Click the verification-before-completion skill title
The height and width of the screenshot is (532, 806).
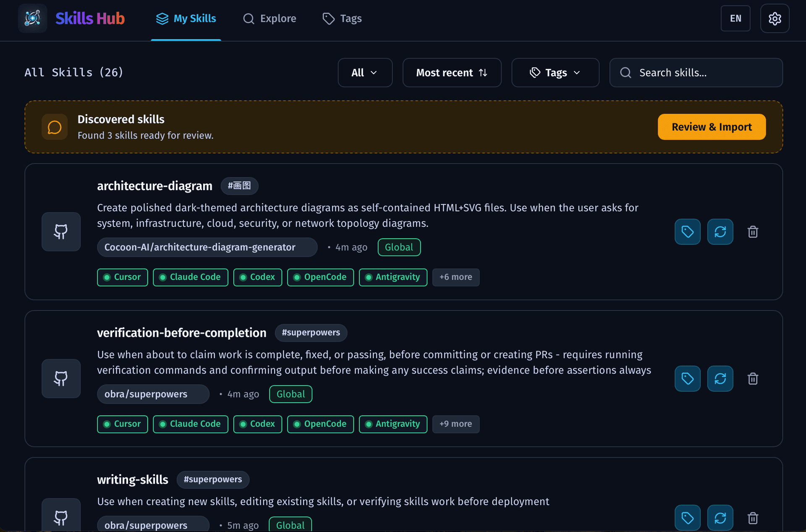pos(182,333)
